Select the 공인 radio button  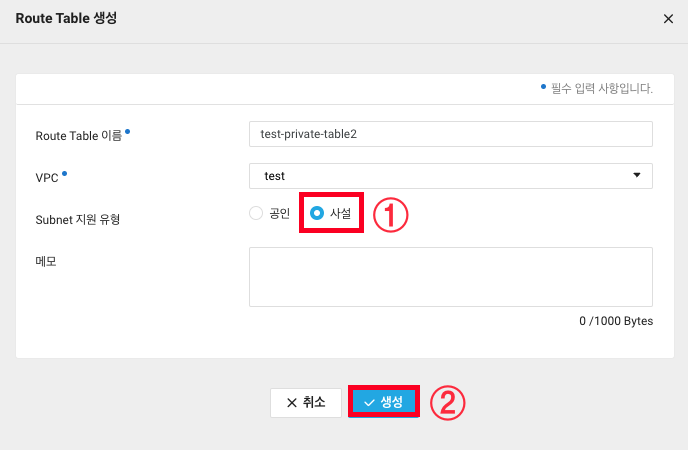(x=256, y=213)
